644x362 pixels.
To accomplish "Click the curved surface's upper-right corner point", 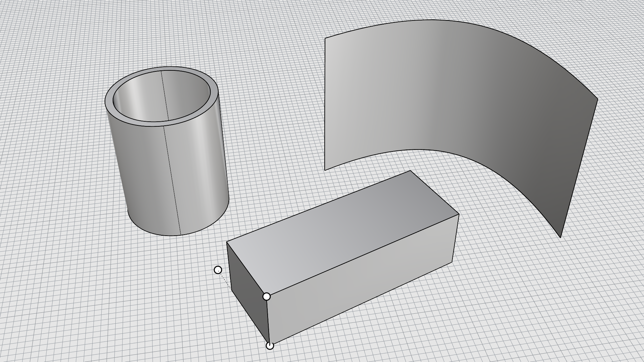I will coord(597,99).
